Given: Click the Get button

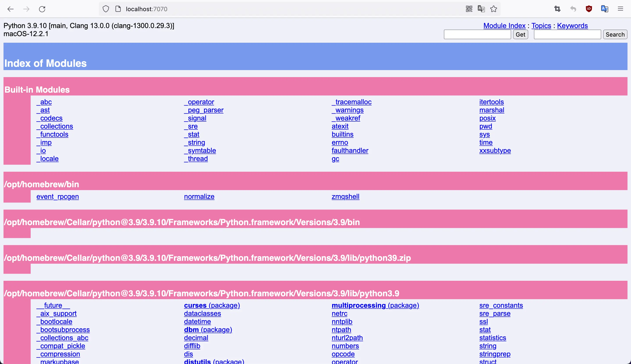Looking at the screenshot, I should [x=520, y=35].
